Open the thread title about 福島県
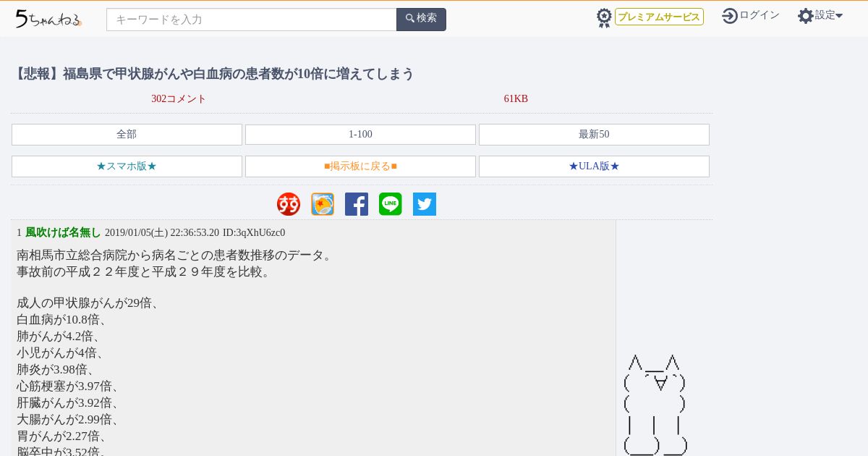The image size is (868, 456). (213, 74)
